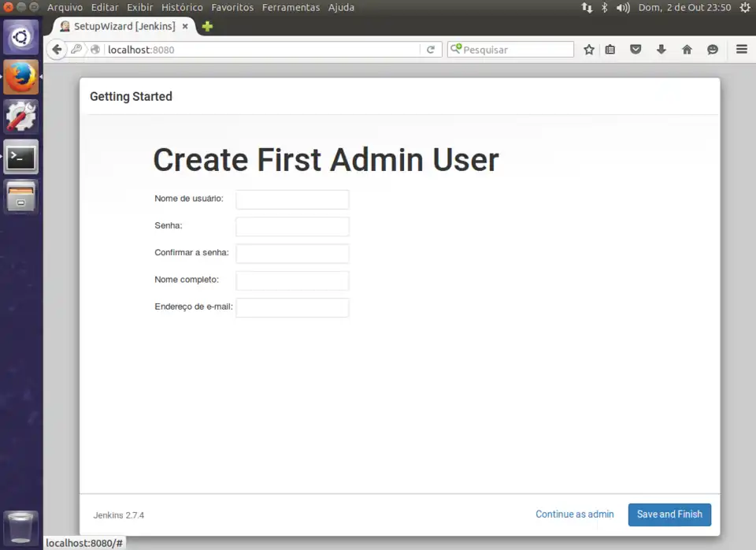Screen dimensions: 756x550
Task: Select Continue as admin
Action: pos(575,514)
